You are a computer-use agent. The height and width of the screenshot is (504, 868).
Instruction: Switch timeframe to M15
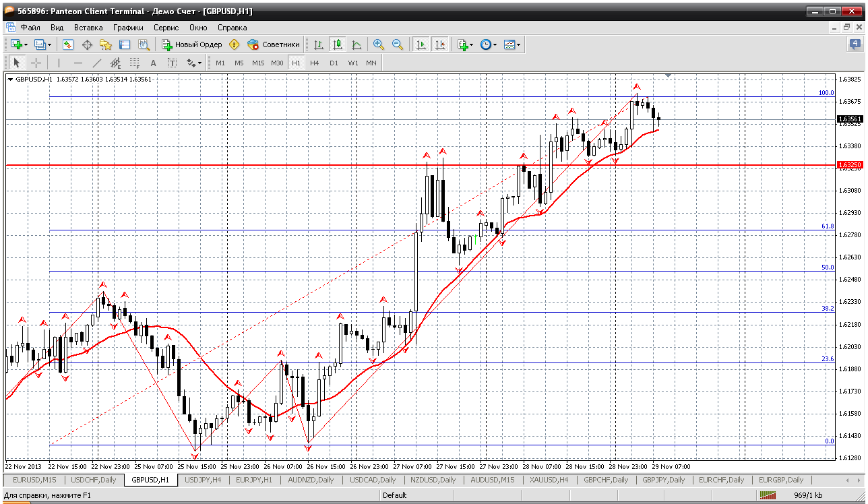(x=258, y=63)
